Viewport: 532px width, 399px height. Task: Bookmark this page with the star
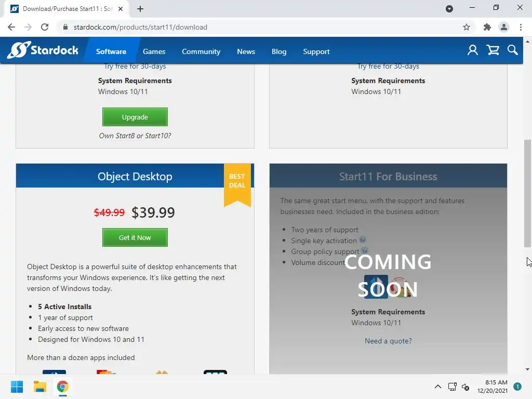[467, 27]
